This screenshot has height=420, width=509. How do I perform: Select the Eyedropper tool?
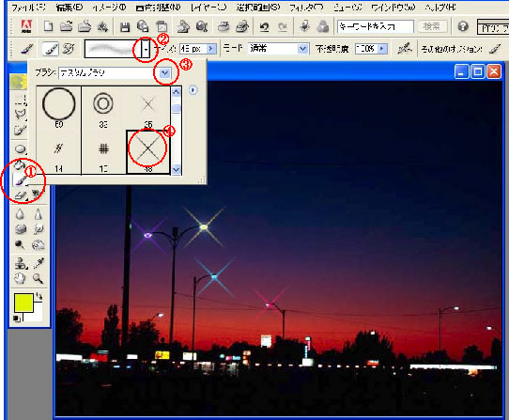coord(39,263)
